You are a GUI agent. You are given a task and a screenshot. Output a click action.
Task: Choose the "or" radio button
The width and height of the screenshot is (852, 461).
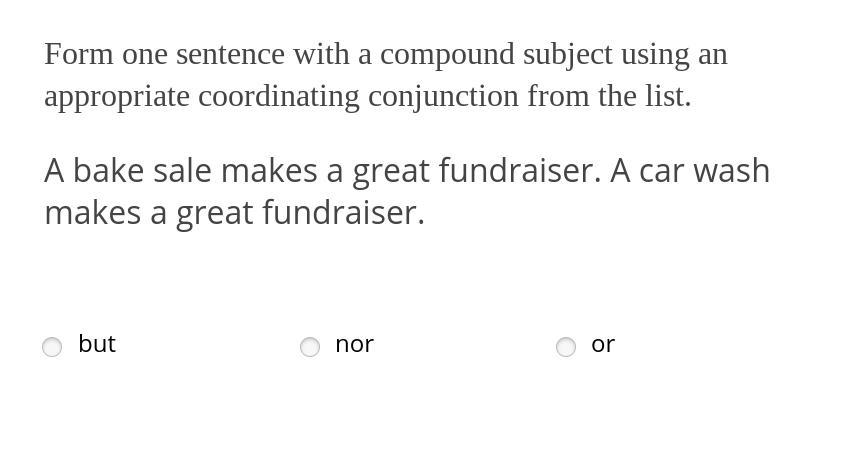[x=566, y=347]
